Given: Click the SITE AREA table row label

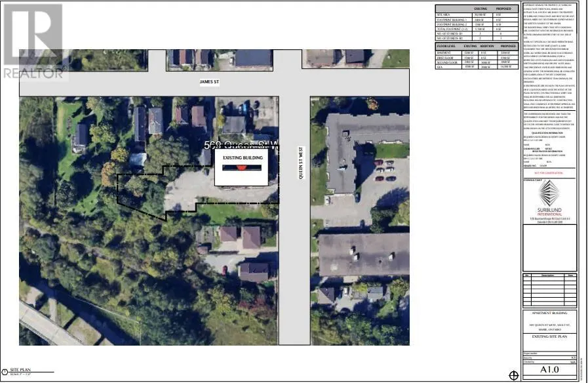Looking at the screenshot, I should [444, 14].
